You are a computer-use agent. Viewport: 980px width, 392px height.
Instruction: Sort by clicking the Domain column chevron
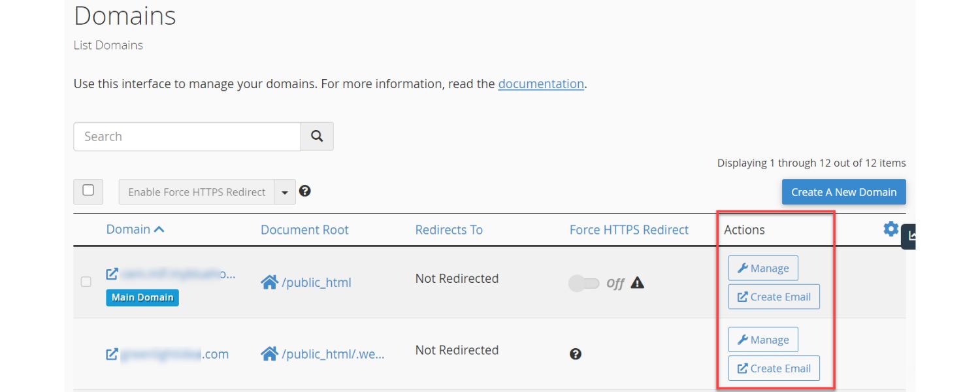(x=160, y=229)
